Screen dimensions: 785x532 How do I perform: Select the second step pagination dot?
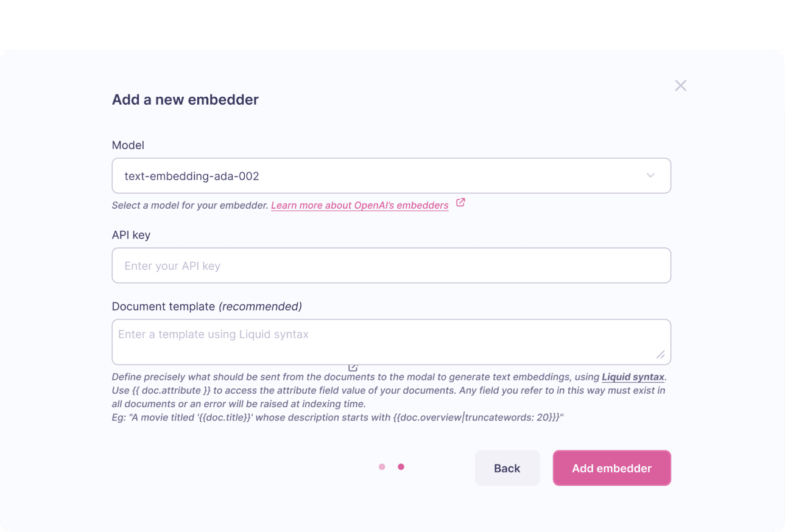(x=401, y=467)
